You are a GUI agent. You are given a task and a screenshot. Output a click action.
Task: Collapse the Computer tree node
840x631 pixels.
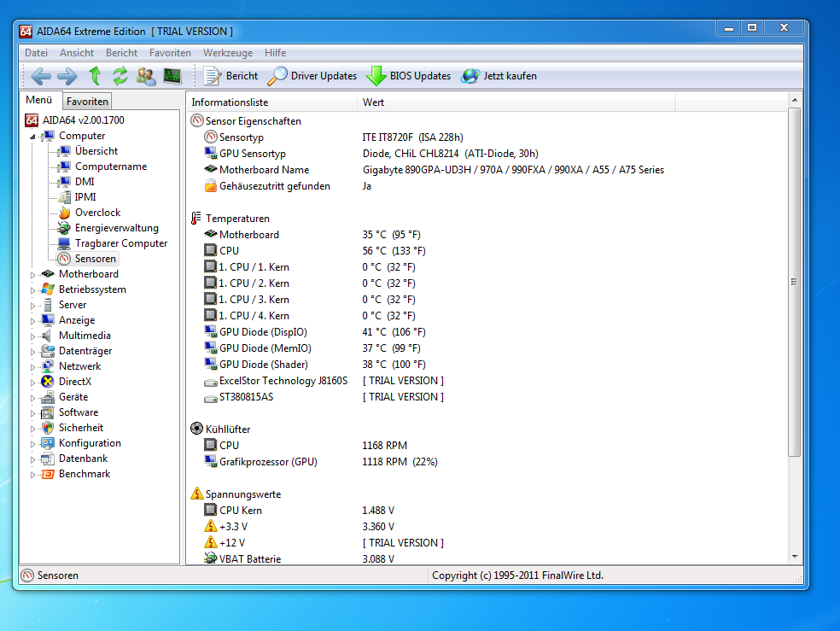coord(32,137)
